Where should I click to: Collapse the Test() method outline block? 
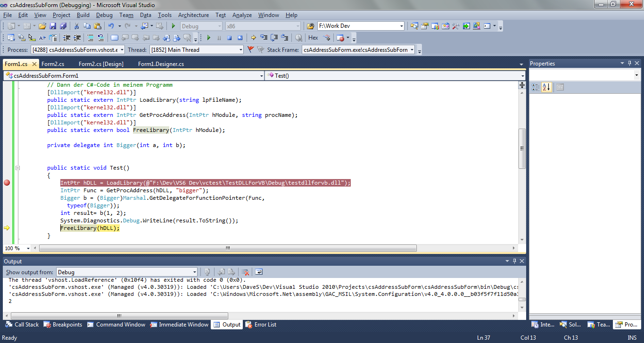(x=17, y=168)
